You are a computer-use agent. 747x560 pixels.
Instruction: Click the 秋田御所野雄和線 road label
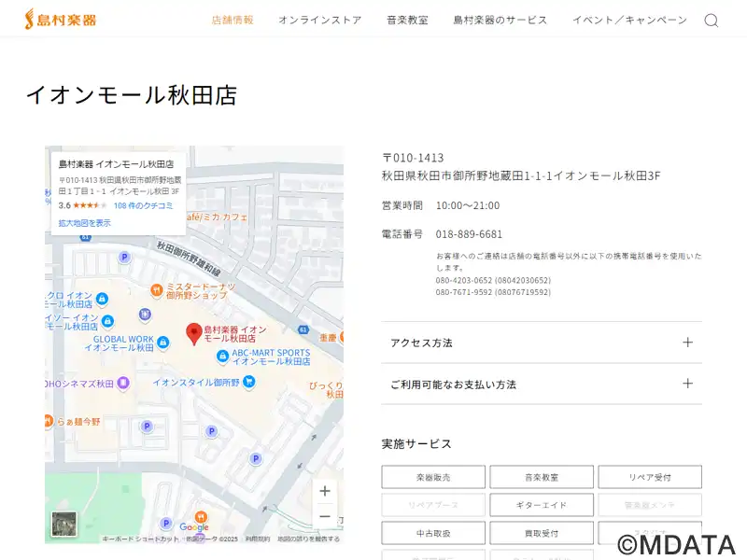tap(190, 259)
